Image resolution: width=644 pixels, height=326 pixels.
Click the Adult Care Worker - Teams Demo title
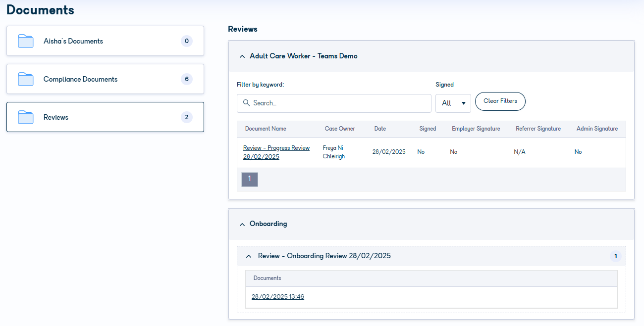[304, 56]
